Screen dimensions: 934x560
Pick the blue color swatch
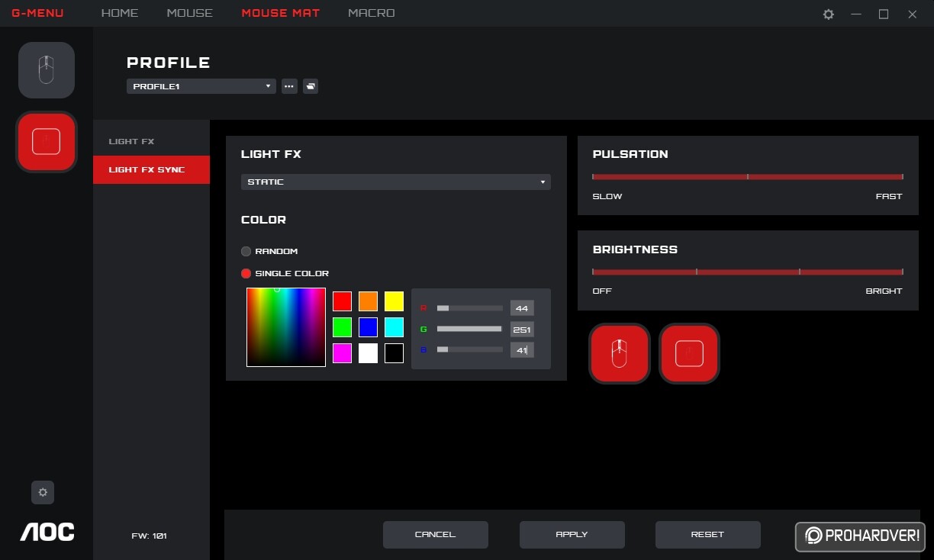[x=368, y=327]
